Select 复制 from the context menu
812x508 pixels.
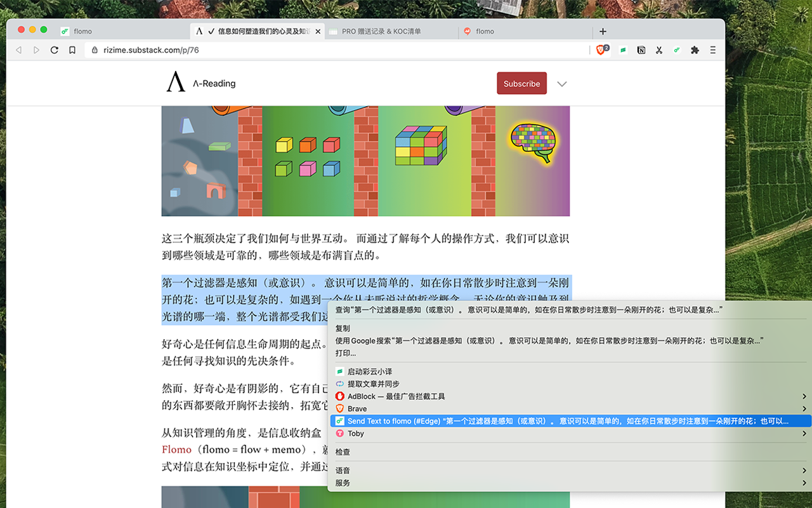343,328
